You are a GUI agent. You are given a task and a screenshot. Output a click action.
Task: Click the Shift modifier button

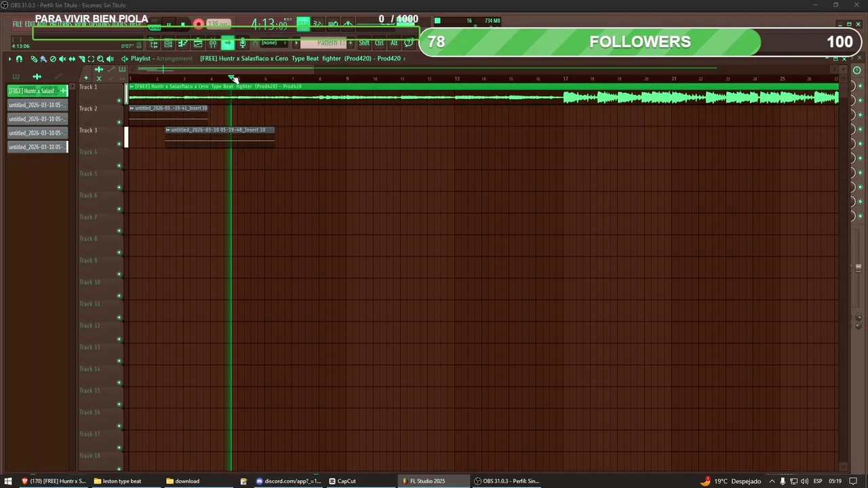pyautogui.click(x=364, y=43)
